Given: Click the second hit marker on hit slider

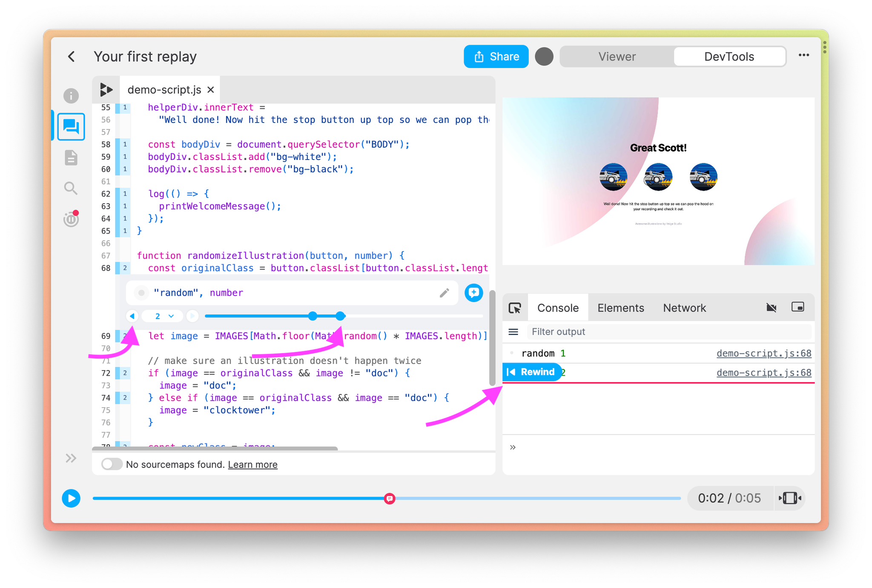Looking at the screenshot, I should pos(340,316).
